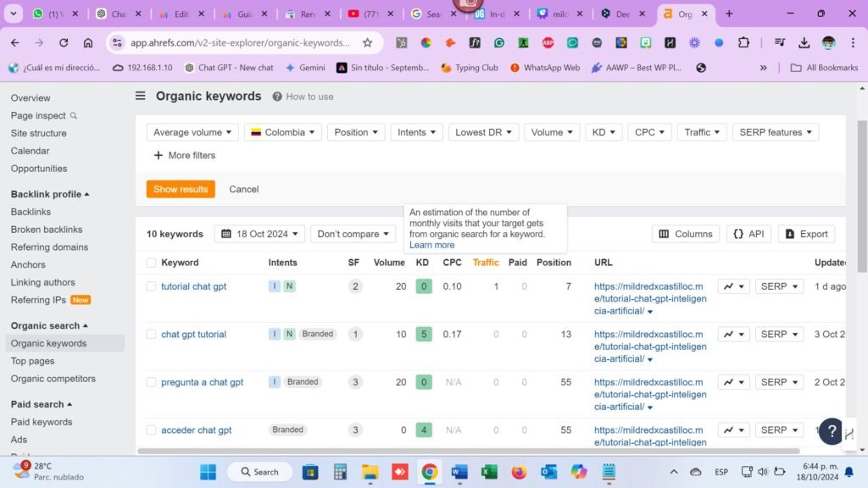Open the floating help question mark button
868x488 pixels.
[831, 431]
